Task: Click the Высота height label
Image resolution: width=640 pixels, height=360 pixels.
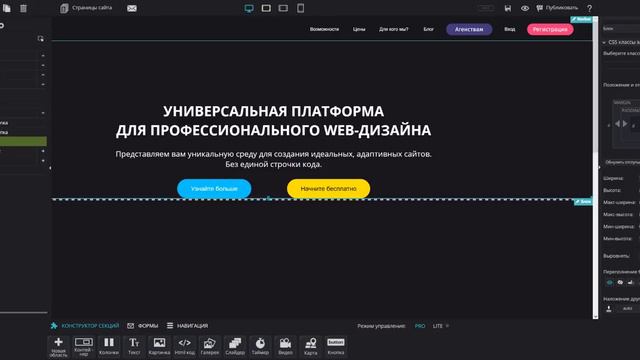Action: pos(612,190)
